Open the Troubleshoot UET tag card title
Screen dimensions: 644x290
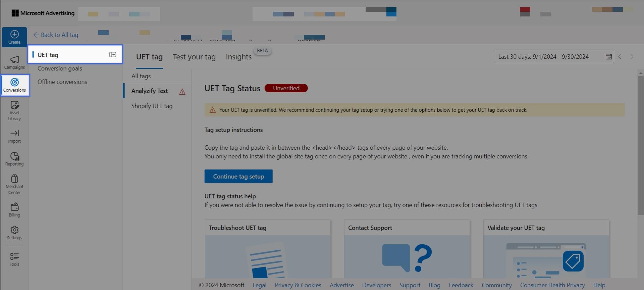(237, 228)
